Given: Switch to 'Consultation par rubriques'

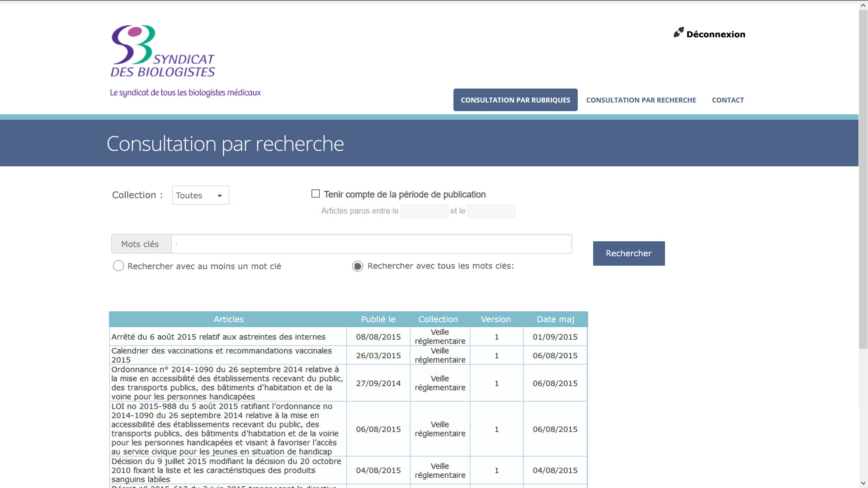Looking at the screenshot, I should pyautogui.click(x=515, y=100).
